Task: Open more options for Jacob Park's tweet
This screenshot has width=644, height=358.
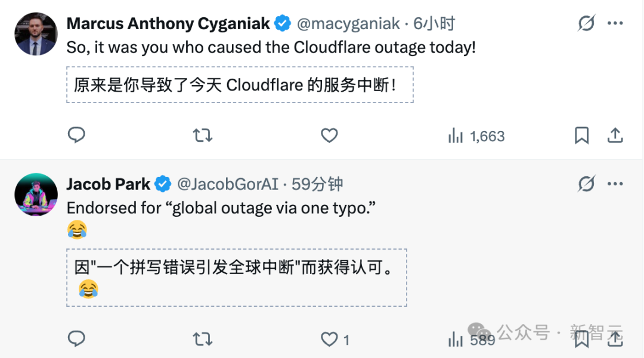Action: pos(616,183)
